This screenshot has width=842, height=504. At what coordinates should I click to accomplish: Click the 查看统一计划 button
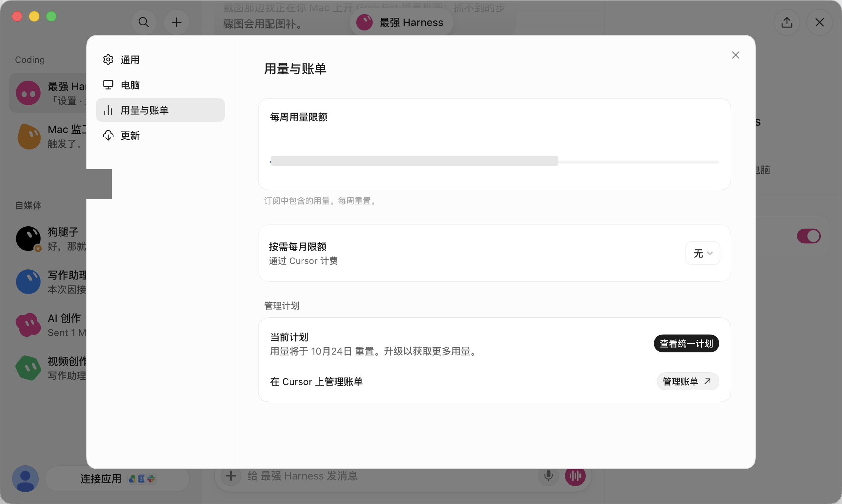point(686,343)
